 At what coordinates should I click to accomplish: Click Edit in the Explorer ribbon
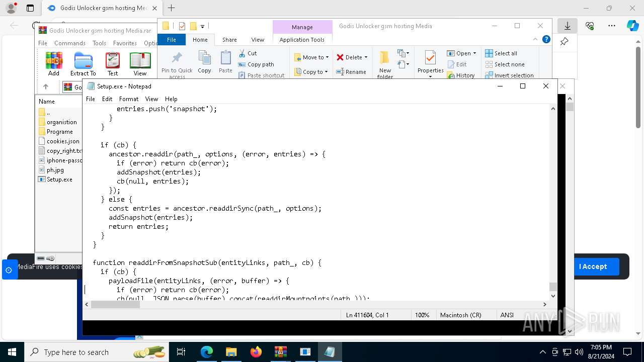pyautogui.click(x=457, y=64)
